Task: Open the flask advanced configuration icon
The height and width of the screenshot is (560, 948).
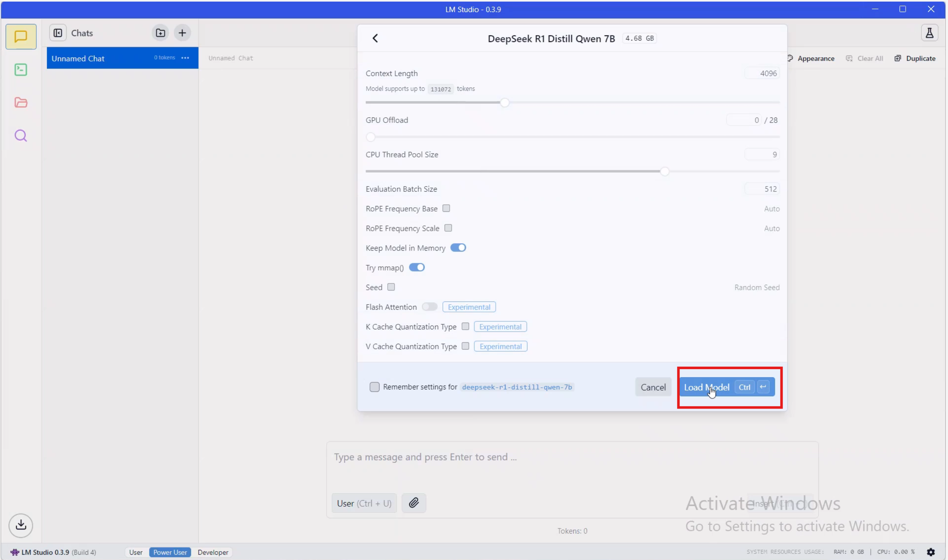Action: 929,33
